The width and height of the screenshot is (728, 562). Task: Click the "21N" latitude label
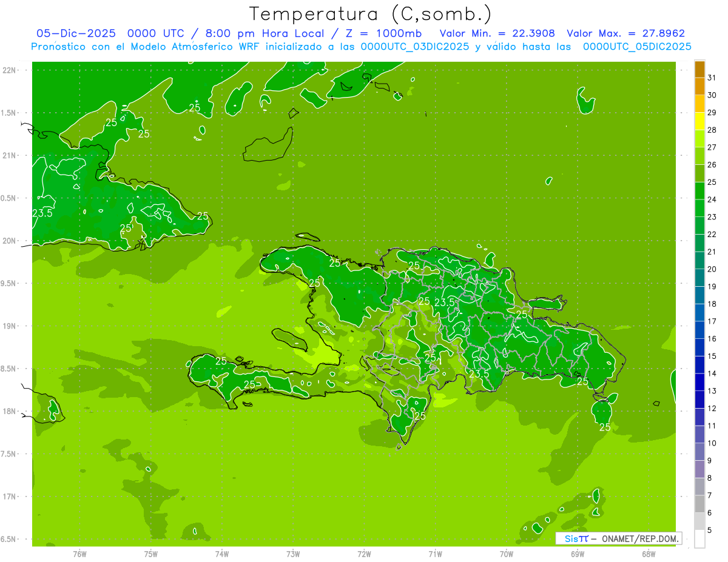(9, 155)
